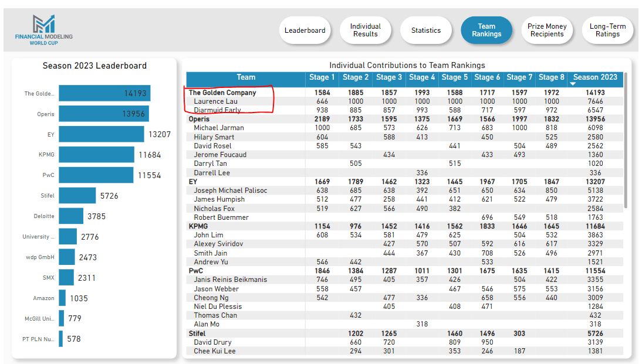Viewport: 642px width, 364px height.
Task: Select the McGill Uni bar
Action: [62, 318]
